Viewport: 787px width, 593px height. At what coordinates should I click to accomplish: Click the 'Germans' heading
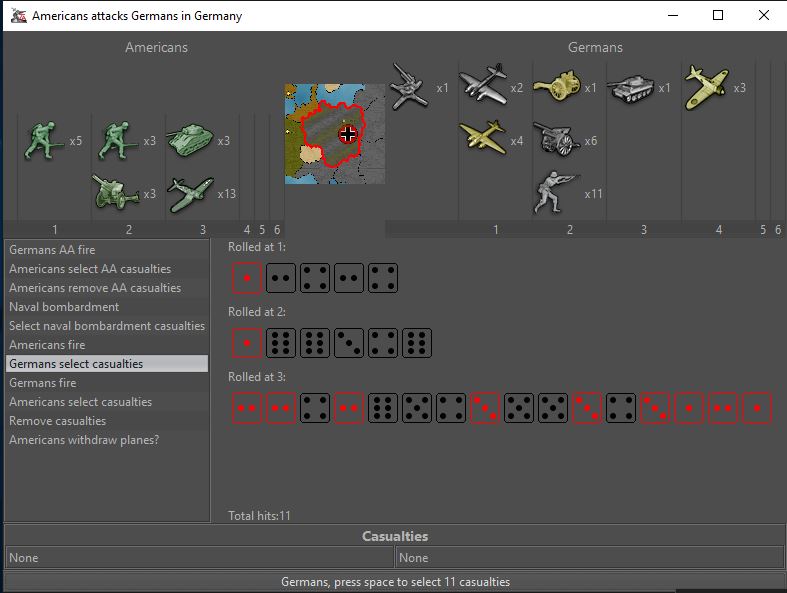point(595,47)
